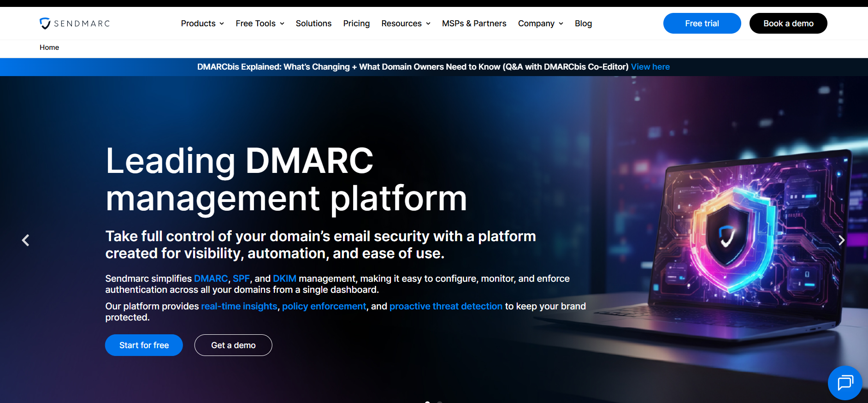
Task: Navigate to the Solutions page
Action: point(313,24)
